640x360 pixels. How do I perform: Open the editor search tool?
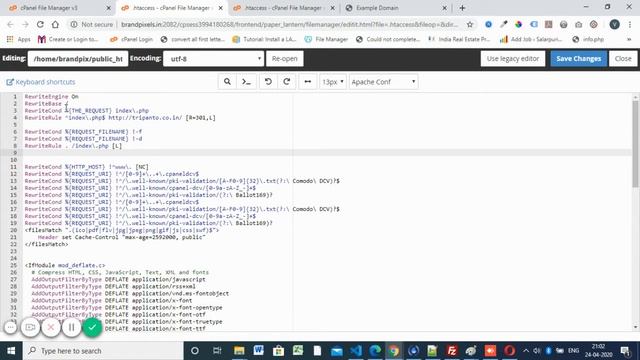click(227, 82)
